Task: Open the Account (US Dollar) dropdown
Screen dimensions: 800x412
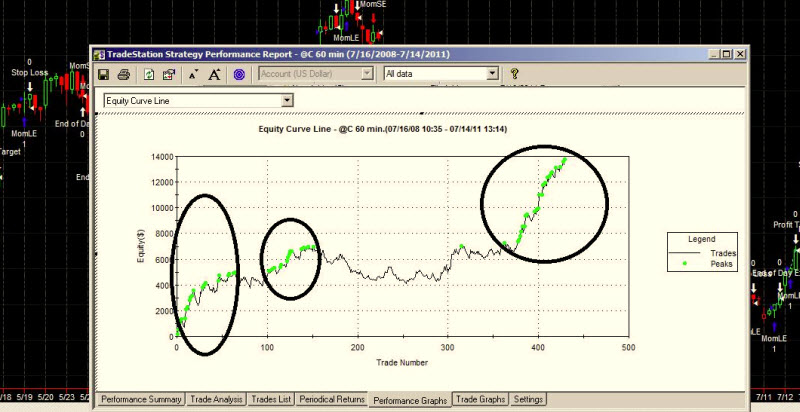Action: [367, 74]
